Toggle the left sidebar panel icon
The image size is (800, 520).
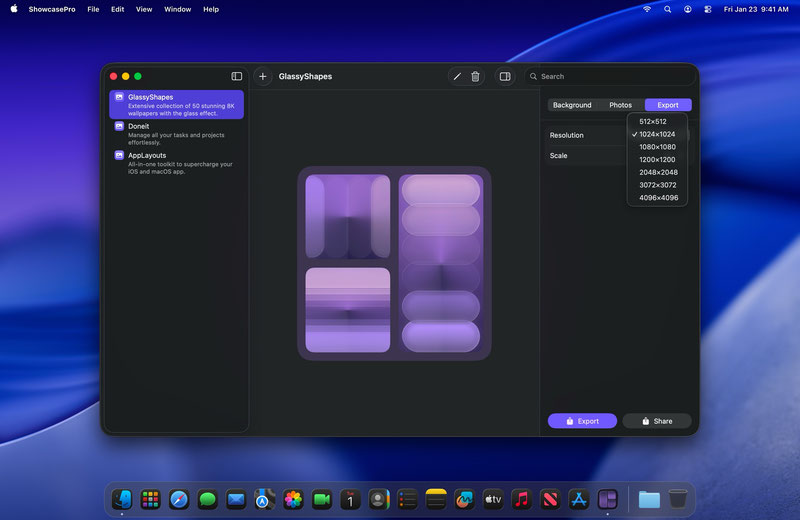coord(237,76)
